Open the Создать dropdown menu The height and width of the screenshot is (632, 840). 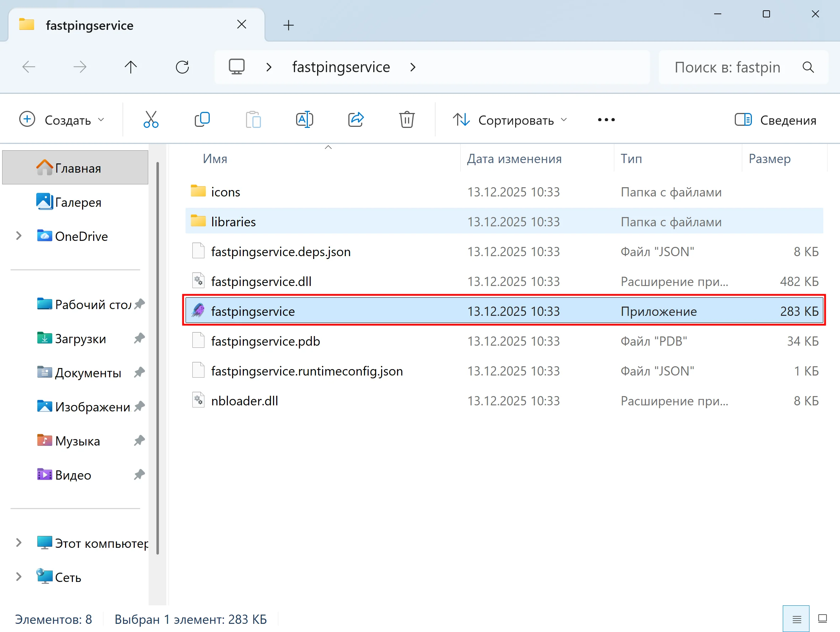tap(61, 120)
